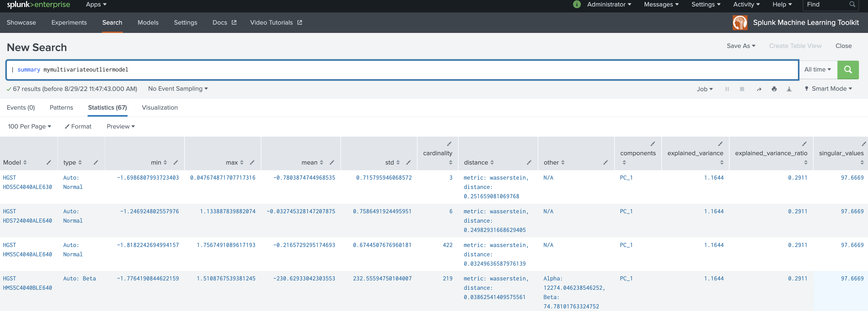Switch to the Events (0) tab
This screenshot has height=311, width=868.
coord(20,108)
